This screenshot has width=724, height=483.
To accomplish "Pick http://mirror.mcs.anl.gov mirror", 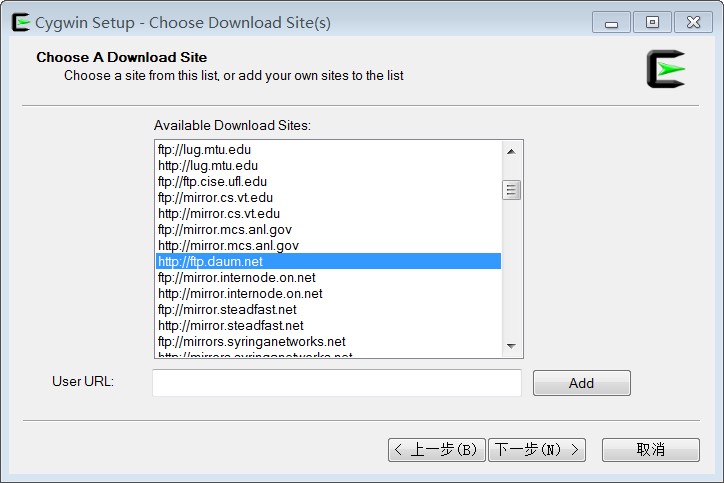I will click(328, 246).
